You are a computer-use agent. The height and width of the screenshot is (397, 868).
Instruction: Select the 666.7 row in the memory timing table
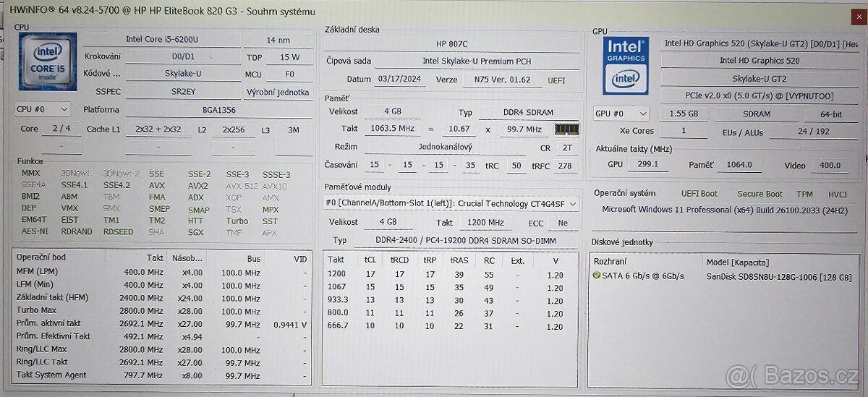[451, 326]
